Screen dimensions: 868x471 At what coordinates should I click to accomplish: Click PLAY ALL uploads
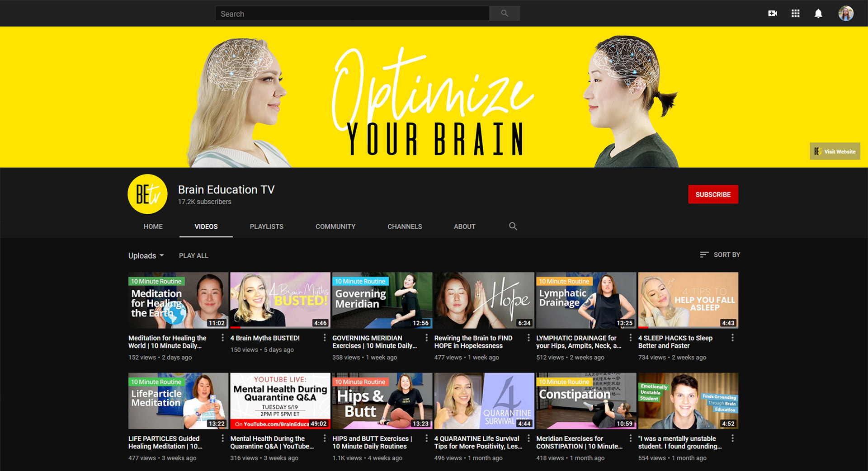193,255
